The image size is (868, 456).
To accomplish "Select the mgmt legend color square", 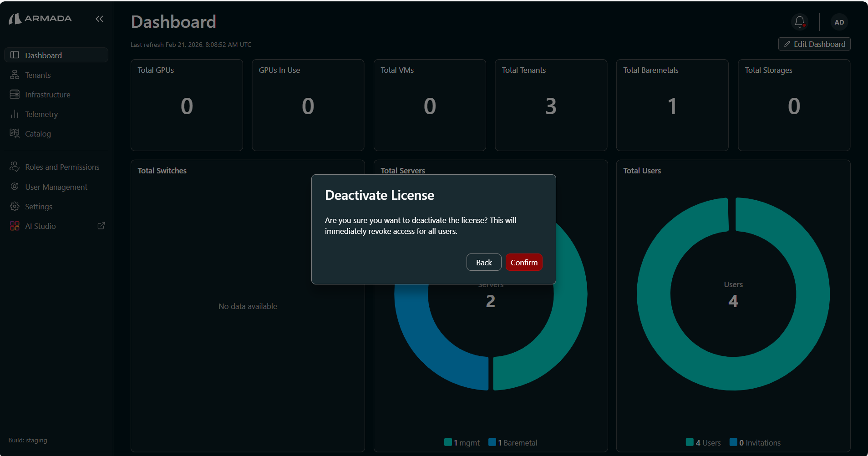I will (448, 442).
